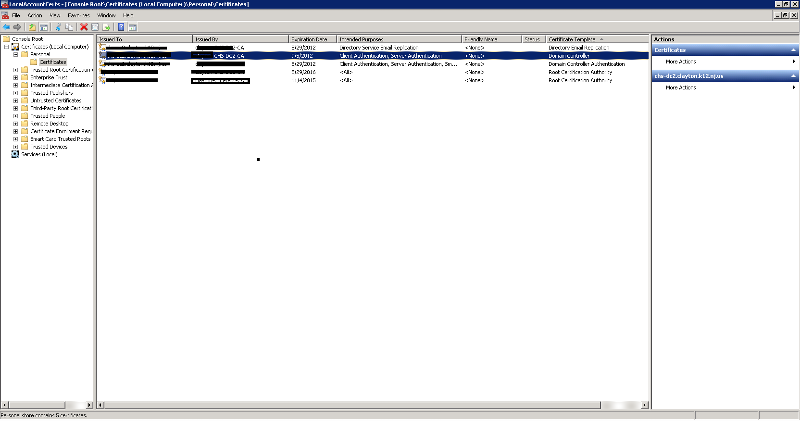The image size is (800, 421).
Task: Click the certificate icon of the Directory Email Replication row
Action: [x=103, y=47]
